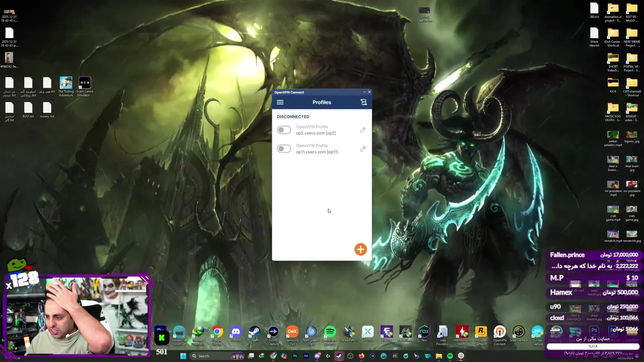Click the Hamex donation entry

(x=594, y=292)
